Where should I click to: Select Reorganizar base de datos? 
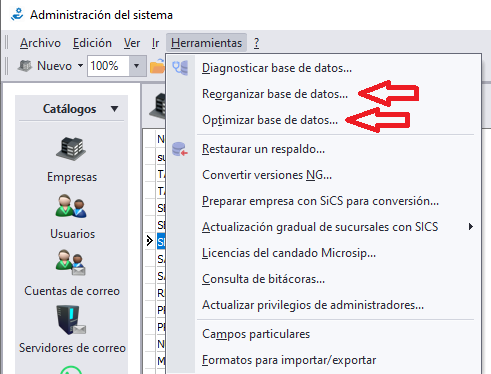275,94
